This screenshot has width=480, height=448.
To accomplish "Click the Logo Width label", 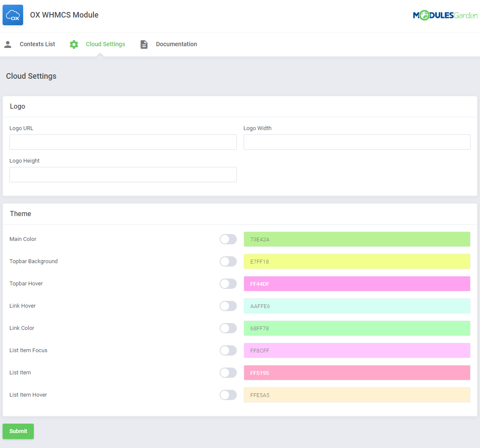I will click(x=257, y=128).
